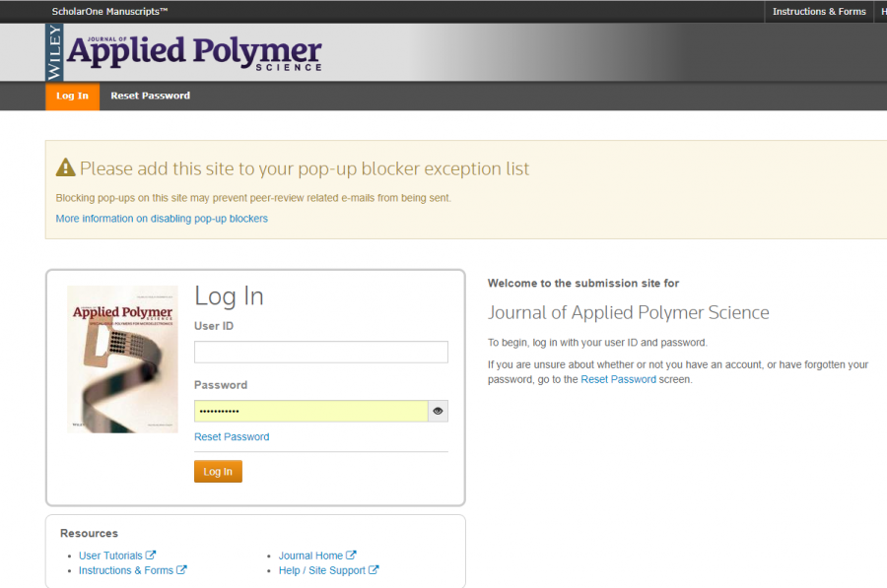
Task: Open the User Tutorials resource link
Action: coord(110,555)
